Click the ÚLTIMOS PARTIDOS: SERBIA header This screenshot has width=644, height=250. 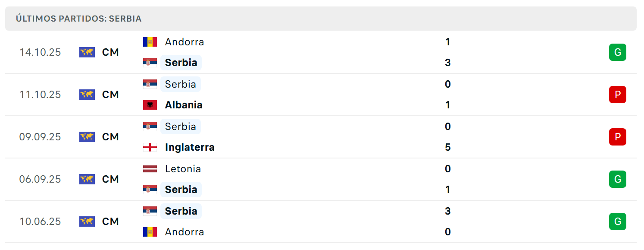pos(79,19)
